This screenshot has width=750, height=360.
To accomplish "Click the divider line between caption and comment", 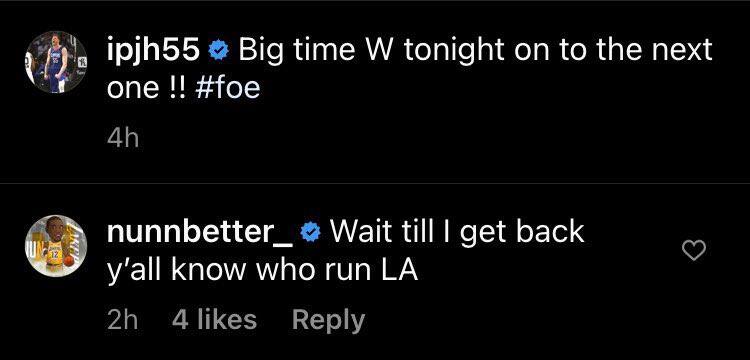I will pyautogui.click(x=375, y=183).
